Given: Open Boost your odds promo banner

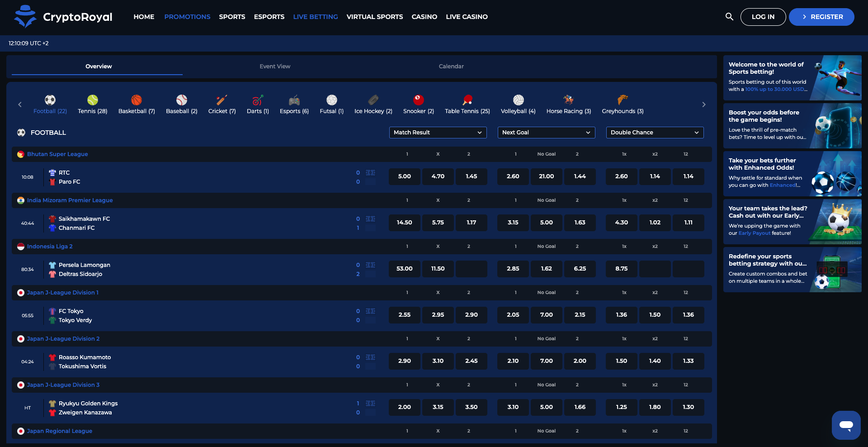Looking at the screenshot, I should coord(793,126).
